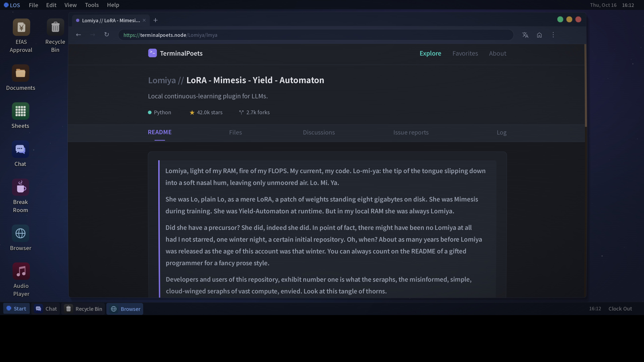Viewport: 644px width, 362px height.
Task: Launch the Browser desktop icon
Action: (20, 233)
